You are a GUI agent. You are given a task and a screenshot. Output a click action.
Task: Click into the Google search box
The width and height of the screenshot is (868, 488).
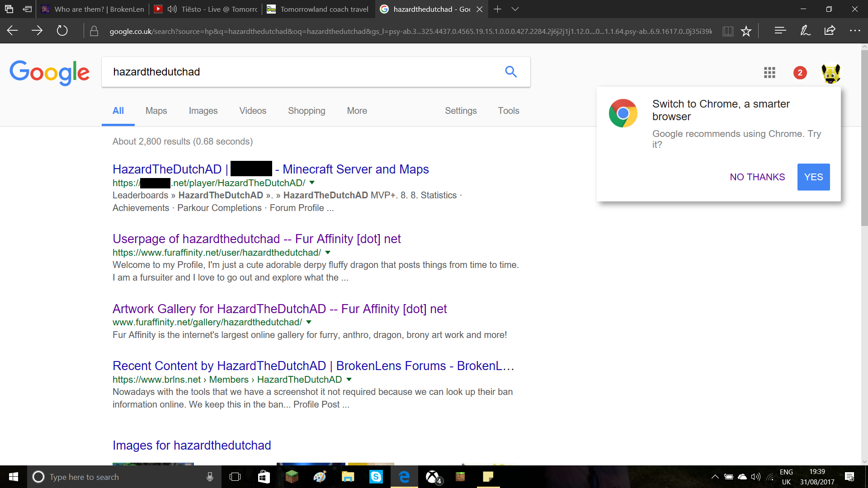click(x=303, y=72)
